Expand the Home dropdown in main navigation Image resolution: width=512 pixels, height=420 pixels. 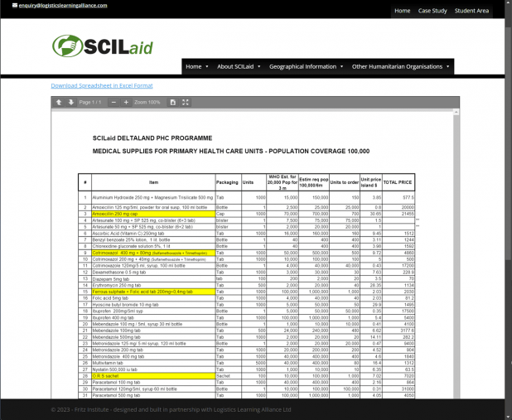197,66
